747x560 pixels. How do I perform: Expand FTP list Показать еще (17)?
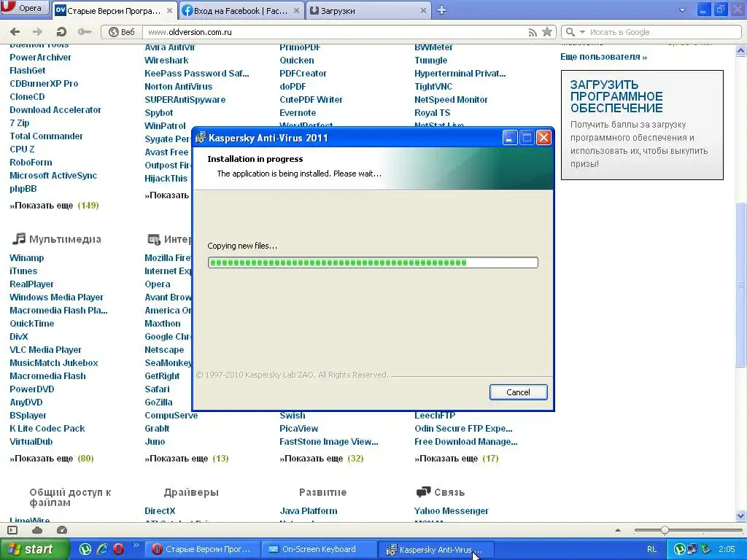pos(457,459)
